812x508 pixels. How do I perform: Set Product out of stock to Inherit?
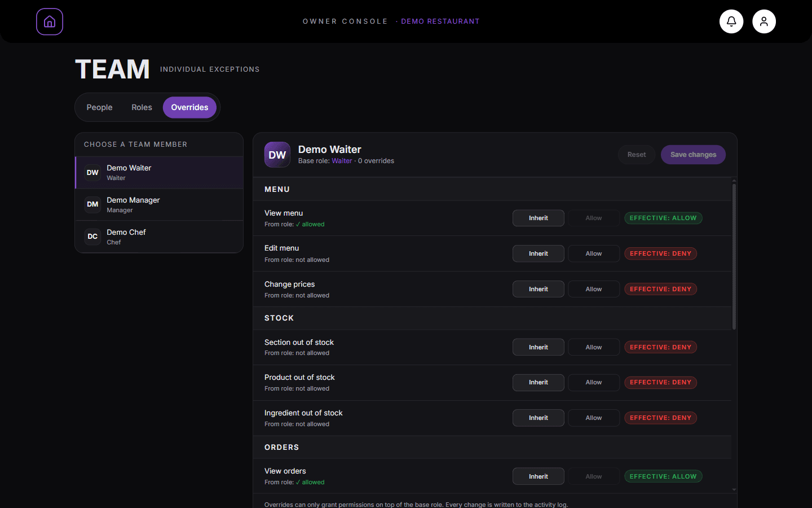point(539,382)
